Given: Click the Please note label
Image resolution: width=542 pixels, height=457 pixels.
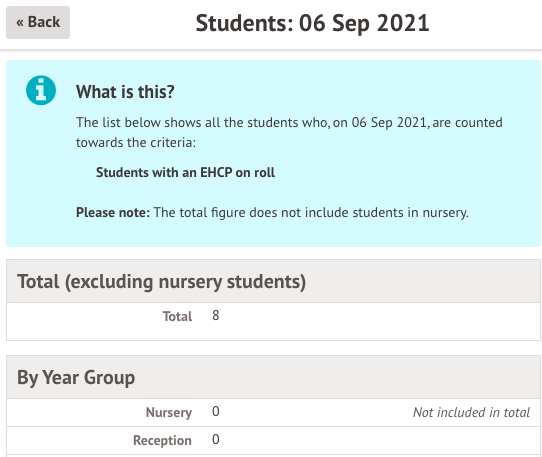Looking at the screenshot, I should [113, 212].
